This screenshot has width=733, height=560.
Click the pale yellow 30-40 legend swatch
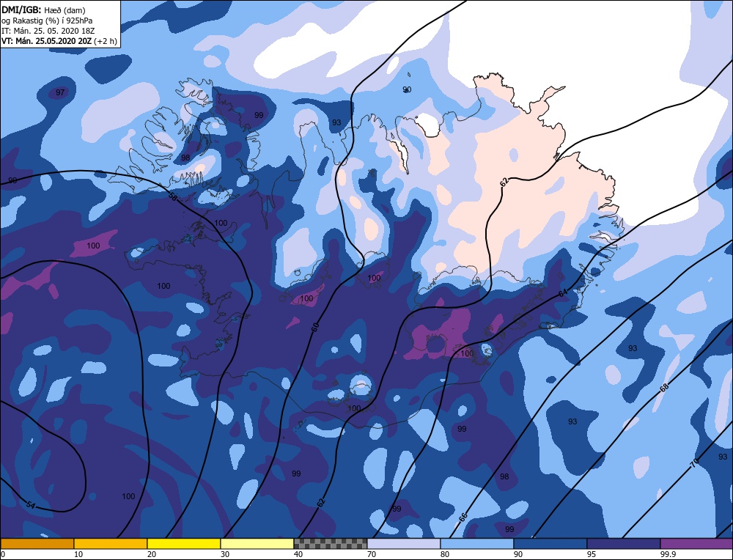coord(257,544)
